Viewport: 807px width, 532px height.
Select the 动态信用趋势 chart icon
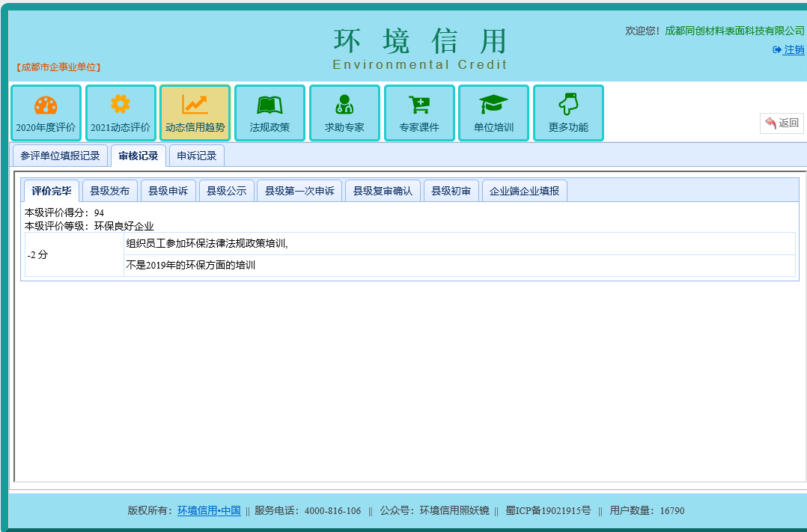(195, 105)
